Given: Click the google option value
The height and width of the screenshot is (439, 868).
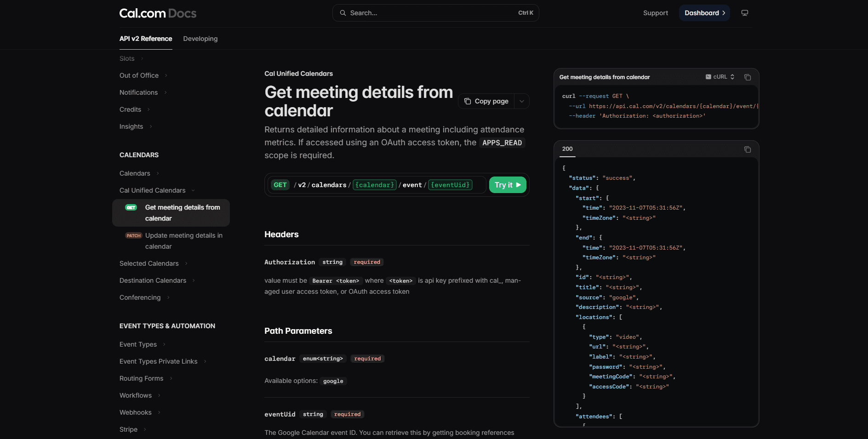Looking at the screenshot, I should click(x=333, y=381).
